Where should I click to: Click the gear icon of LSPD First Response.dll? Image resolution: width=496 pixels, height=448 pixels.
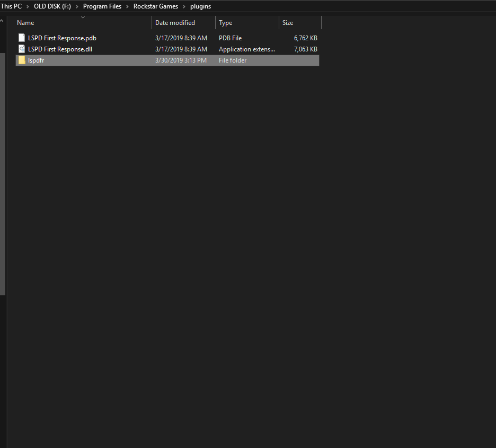tap(22, 49)
